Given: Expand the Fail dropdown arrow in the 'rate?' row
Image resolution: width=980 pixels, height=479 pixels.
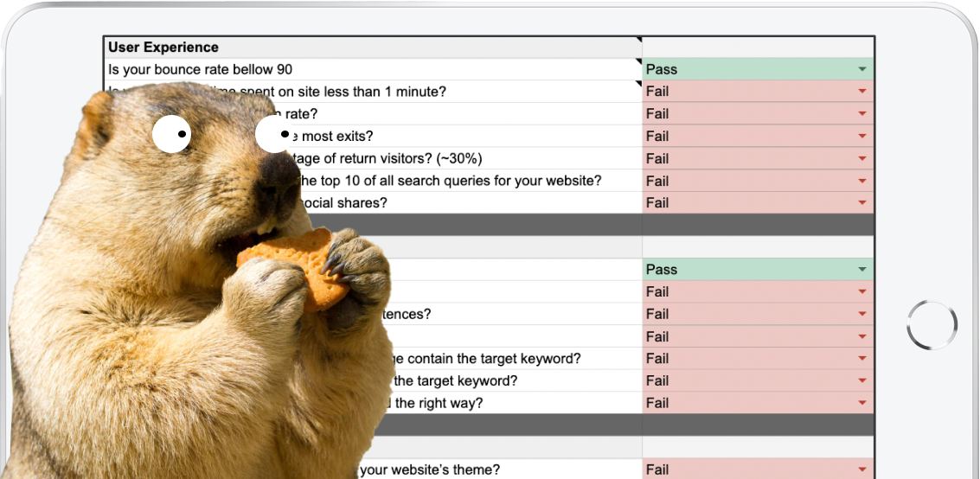Looking at the screenshot, I should point(862,114).
